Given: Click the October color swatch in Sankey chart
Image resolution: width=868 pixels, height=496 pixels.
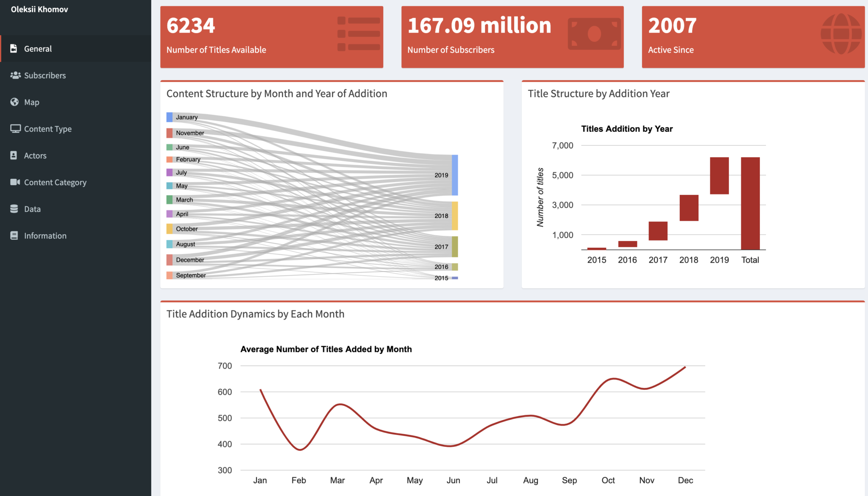Looking at the screenshot, I should tap(170, 229).
